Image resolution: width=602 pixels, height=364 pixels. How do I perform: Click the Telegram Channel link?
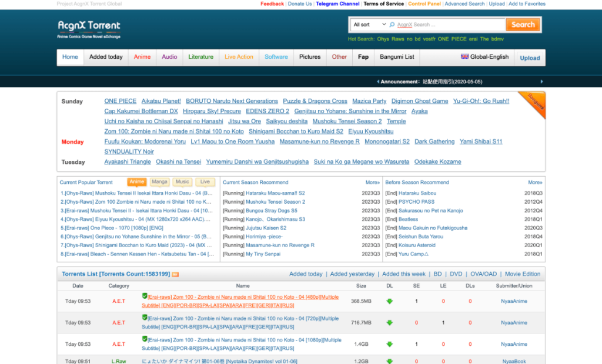(x=338, y=4)
